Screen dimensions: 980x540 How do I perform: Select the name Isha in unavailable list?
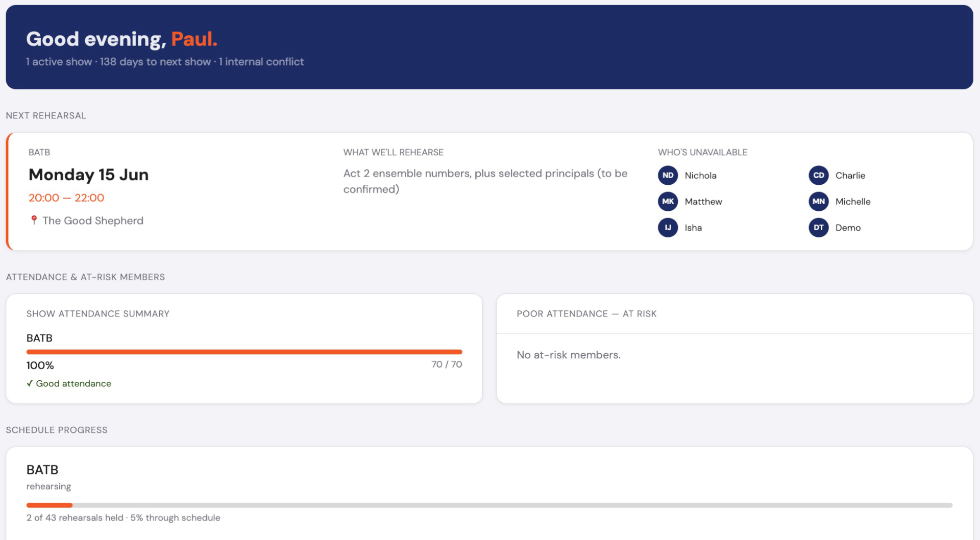693,228
